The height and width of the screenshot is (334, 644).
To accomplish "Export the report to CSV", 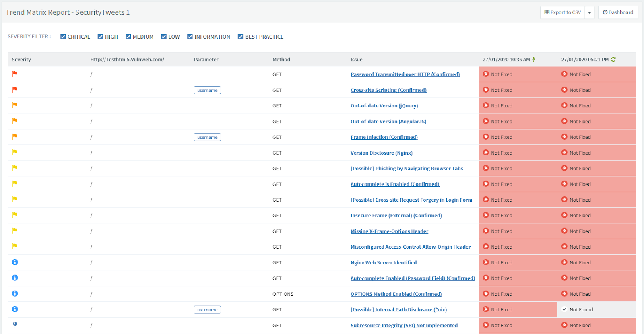I will [x=563, y=12].
